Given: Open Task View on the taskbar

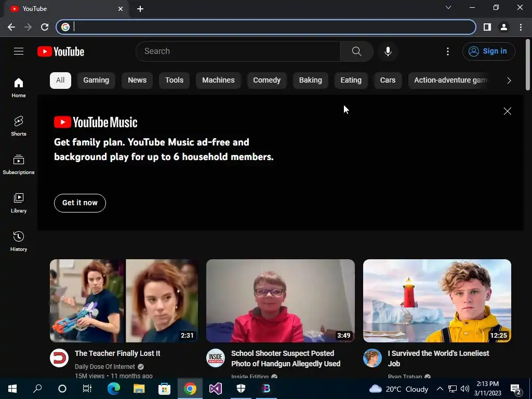Looking at the screenshot, I should click(87, 389).
